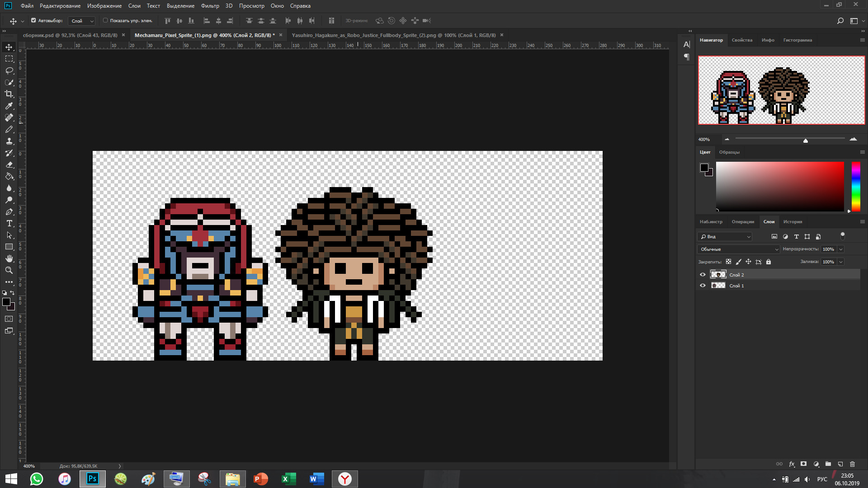This screenshot has height=488, width=868.
Task: Click the hue spectrum color bar
Action: [x=856, y=186]
